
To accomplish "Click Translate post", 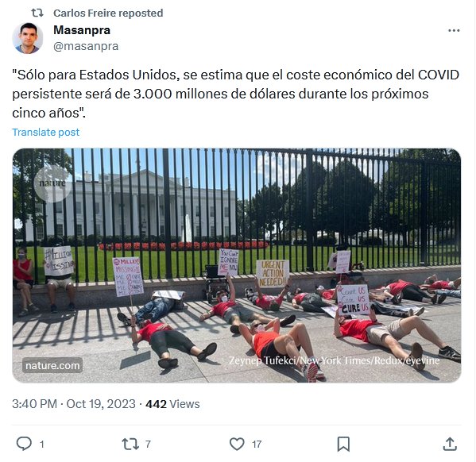I will tap(46, 132).
